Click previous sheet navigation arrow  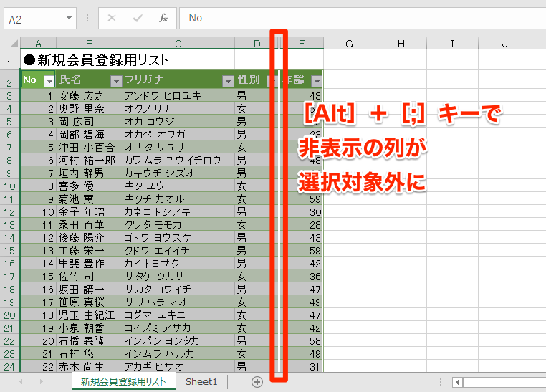click(x=21, y=382)
